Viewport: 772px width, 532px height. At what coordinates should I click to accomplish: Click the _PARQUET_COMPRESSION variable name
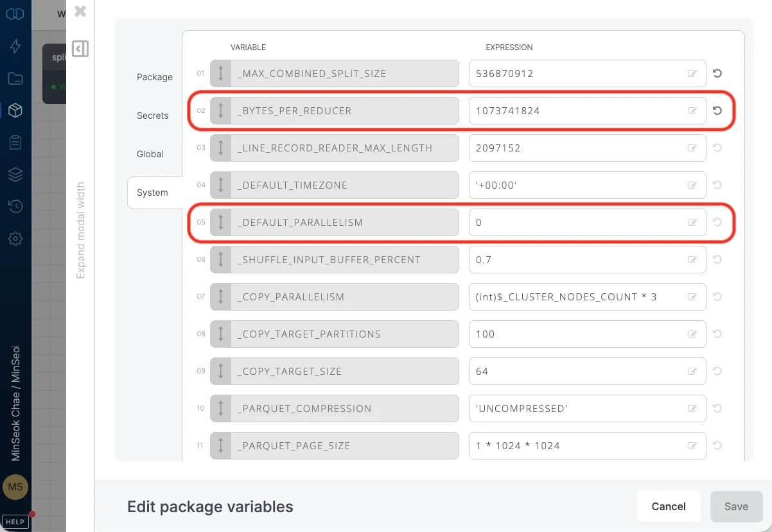tap(305, 408)
